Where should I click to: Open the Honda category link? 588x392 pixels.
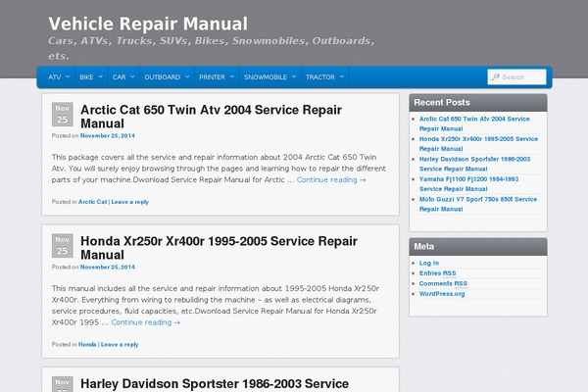(87, 344)
